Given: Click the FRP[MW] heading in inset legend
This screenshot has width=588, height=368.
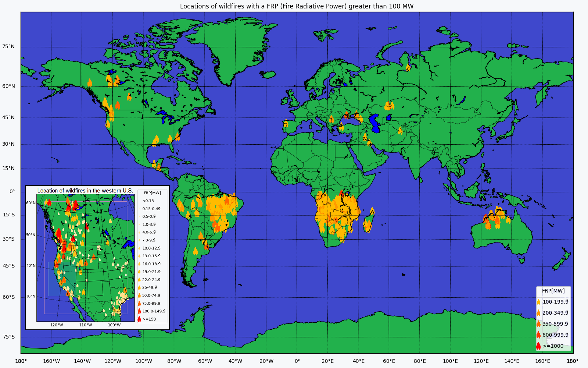Looking at the screenshot, I should [152, 193].
